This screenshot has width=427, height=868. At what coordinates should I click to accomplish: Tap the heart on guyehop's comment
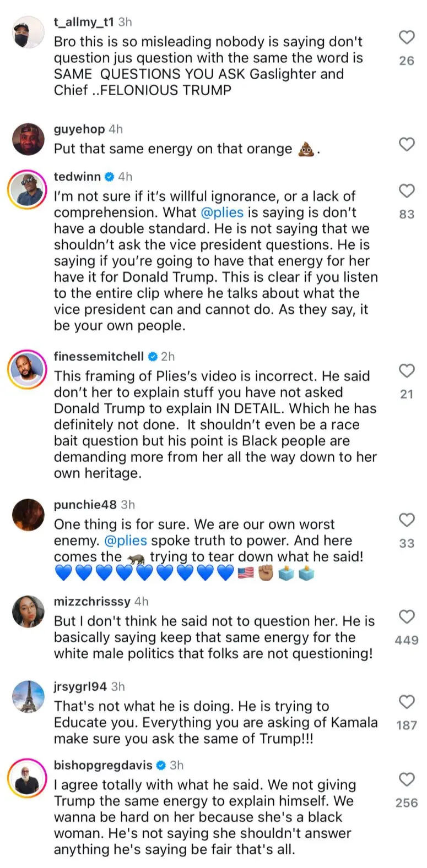pyautogui.click(x=406, y=144)
